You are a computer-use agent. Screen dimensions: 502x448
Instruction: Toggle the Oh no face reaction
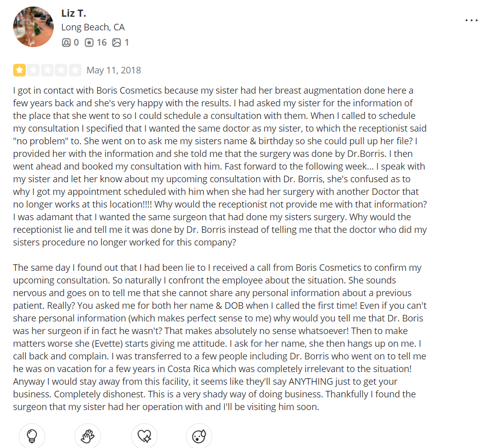(x=199, y=436)
